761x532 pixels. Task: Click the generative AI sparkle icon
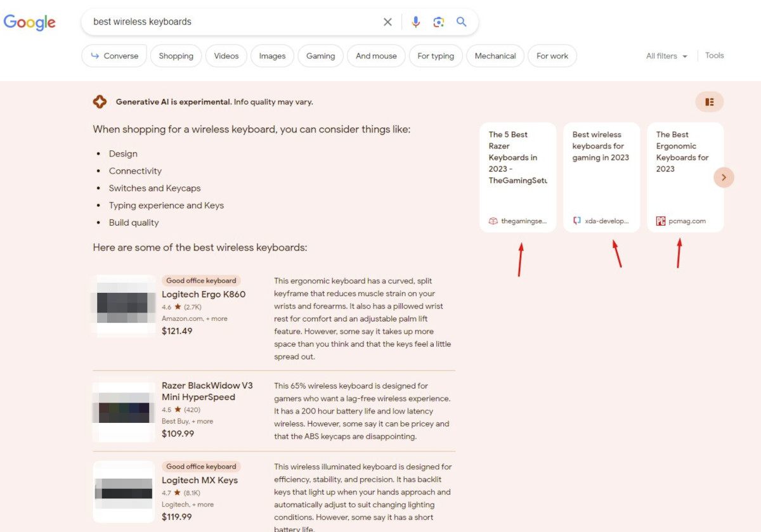point(100,101)
